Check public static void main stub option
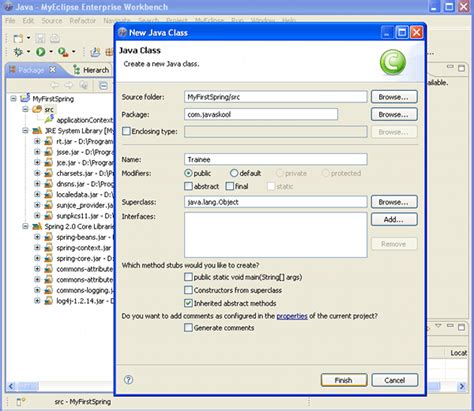Image resolution: width=474 pixels, height=411 pixels. pos(188,277)
